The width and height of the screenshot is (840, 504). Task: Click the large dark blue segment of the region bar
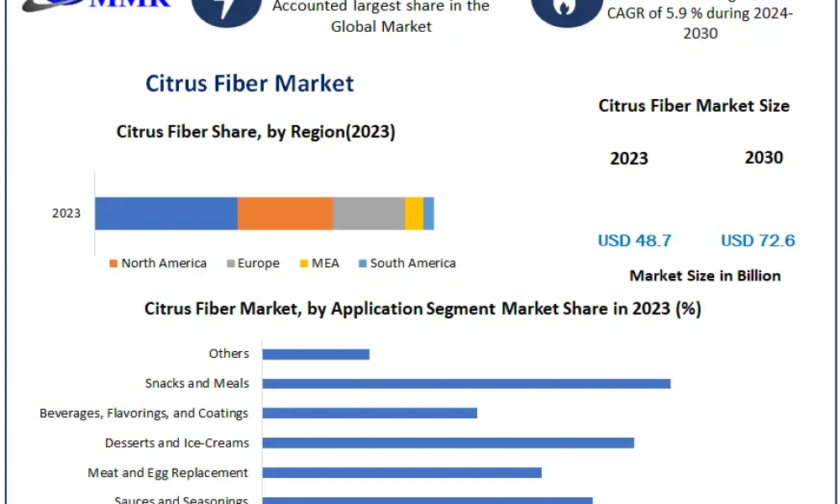click(166, 213)
